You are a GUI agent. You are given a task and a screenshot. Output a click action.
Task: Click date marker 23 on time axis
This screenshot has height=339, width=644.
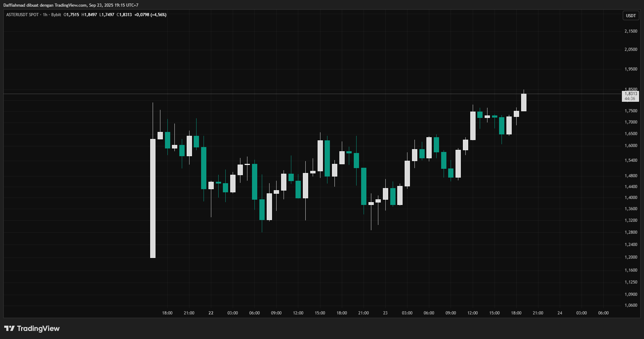click(385, 313)
